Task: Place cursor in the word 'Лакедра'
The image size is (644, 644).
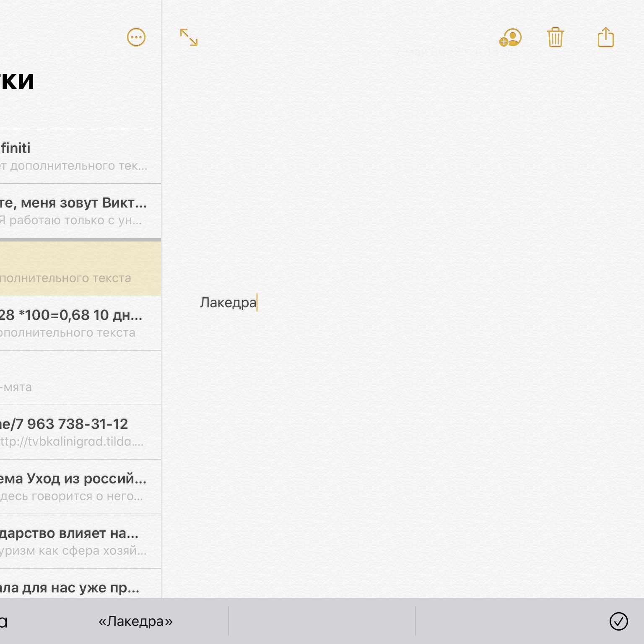Action: (x=228, y=303)
